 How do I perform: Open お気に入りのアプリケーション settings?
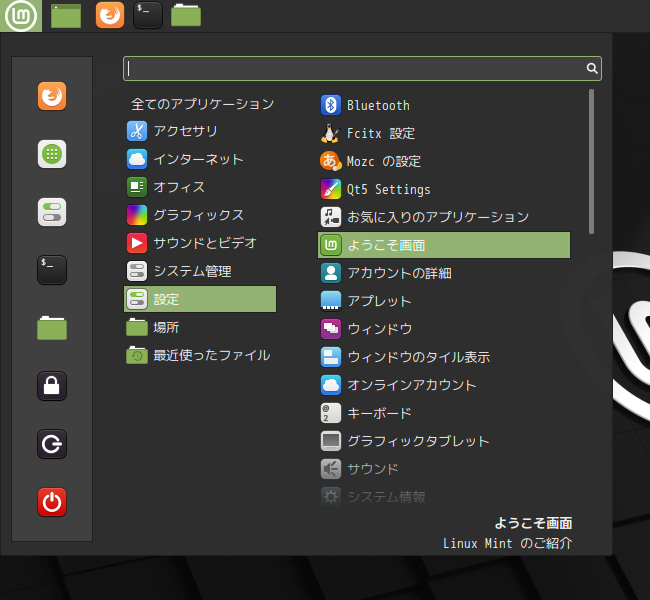[444, 217]
